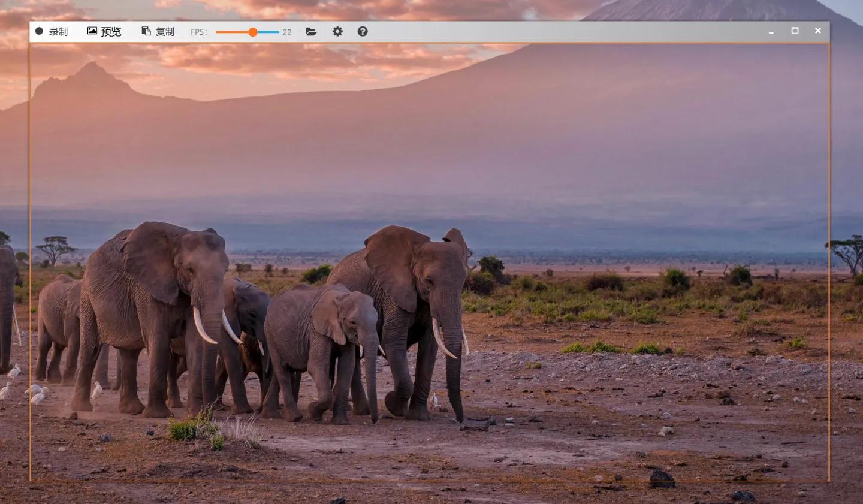The width and height of the screenshot is (863, 504).
Task: Click the copy pages icon beside 复制
Action: click(x=146, y=31)
